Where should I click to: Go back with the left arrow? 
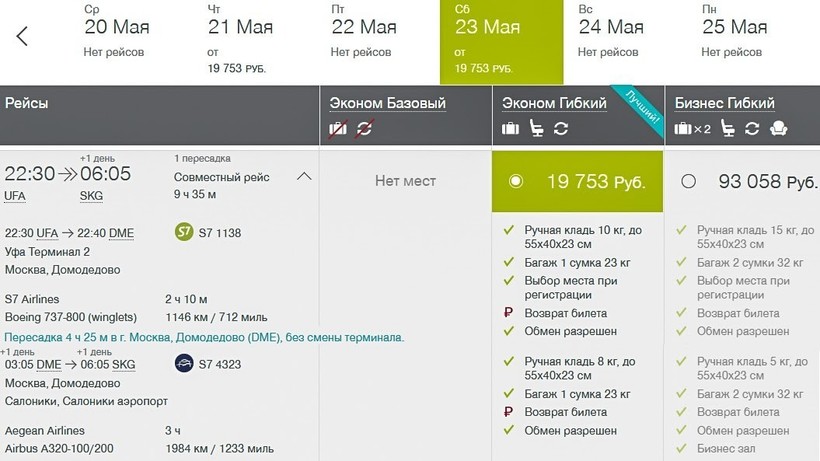[22, 37]
